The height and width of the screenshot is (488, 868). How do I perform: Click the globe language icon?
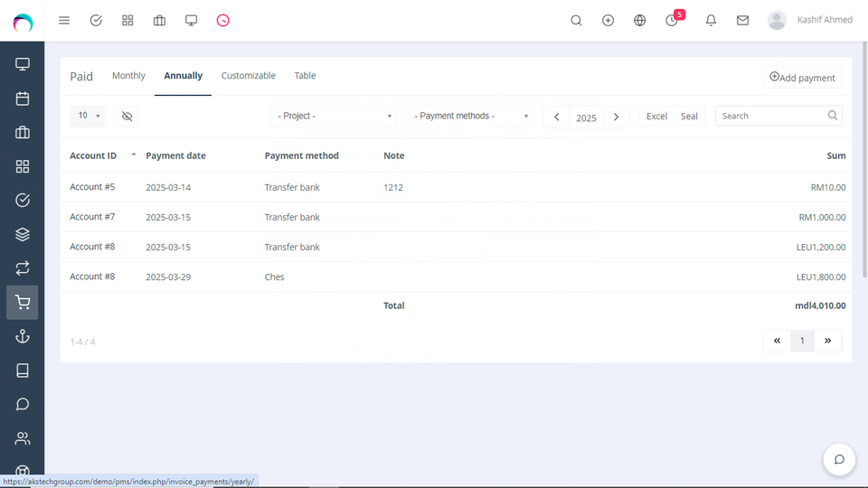(640, 20)
